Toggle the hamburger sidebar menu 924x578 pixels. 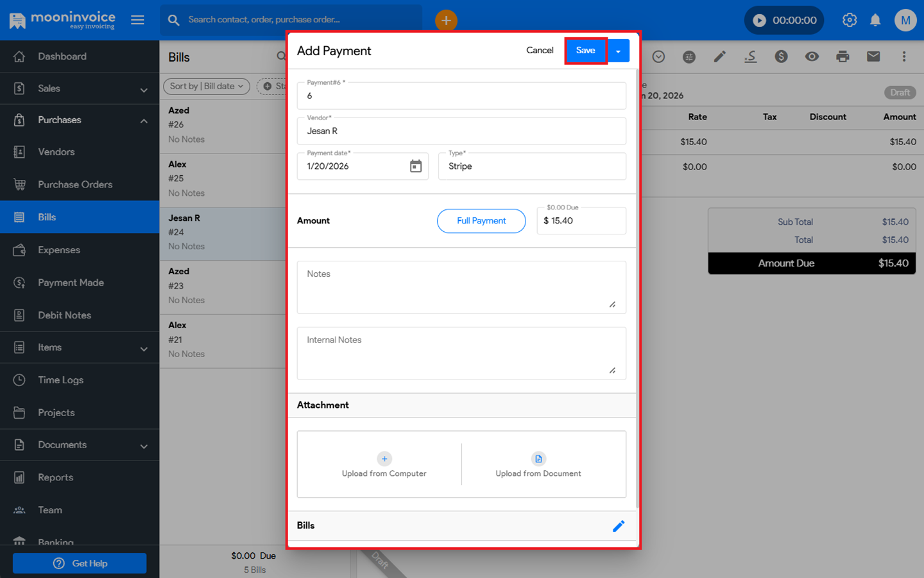click(x=137, y=20)
